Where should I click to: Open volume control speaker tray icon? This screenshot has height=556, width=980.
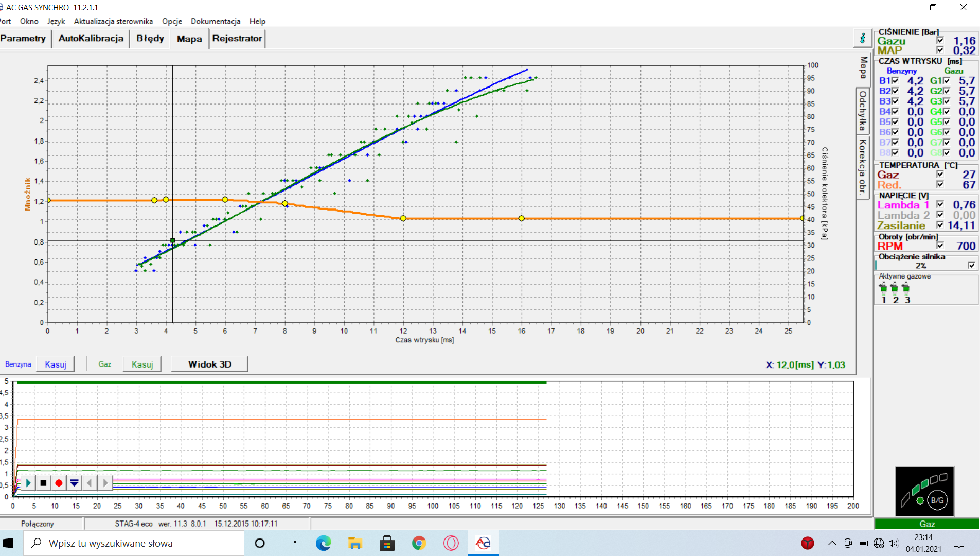[894, 543]
